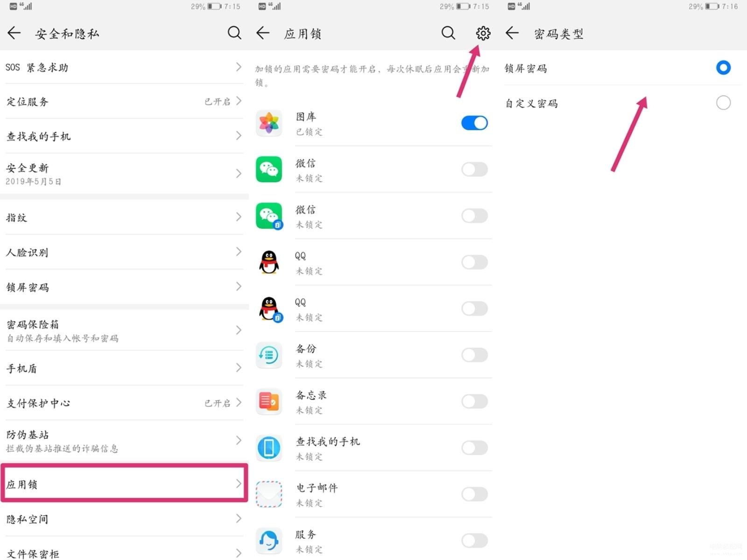Select the 自定义密码 radio option
The width and height of the screenshot is (747, 560).
tap(723, 103)
